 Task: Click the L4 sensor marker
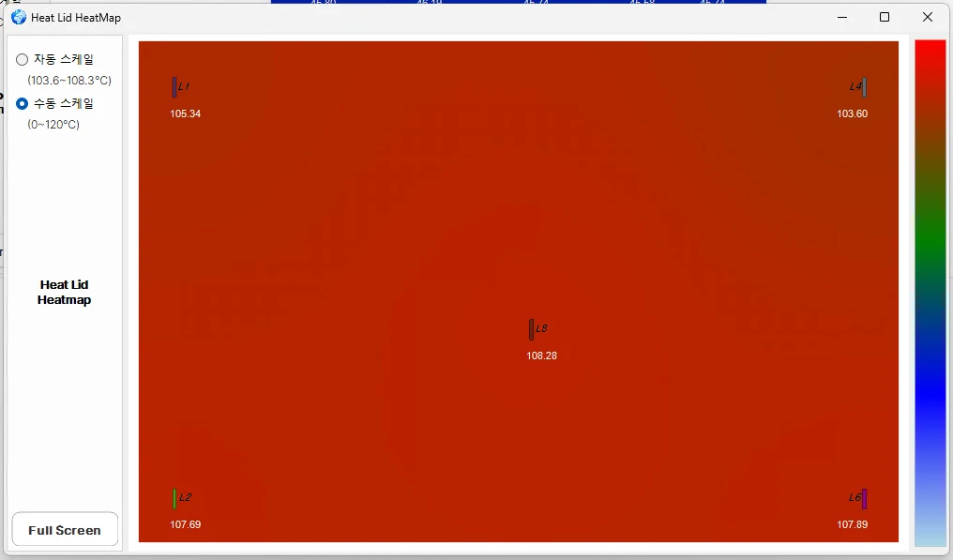(x=864, y=87)
